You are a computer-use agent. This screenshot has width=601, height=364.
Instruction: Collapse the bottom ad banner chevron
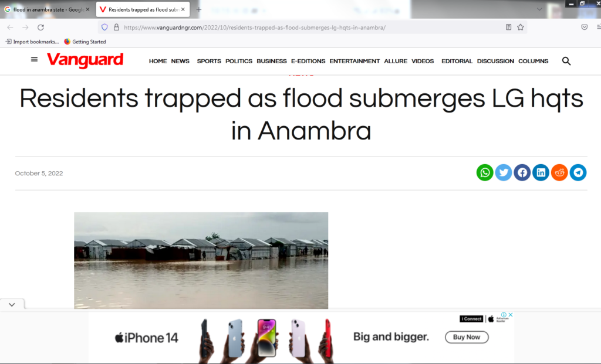tap(12, 305)
